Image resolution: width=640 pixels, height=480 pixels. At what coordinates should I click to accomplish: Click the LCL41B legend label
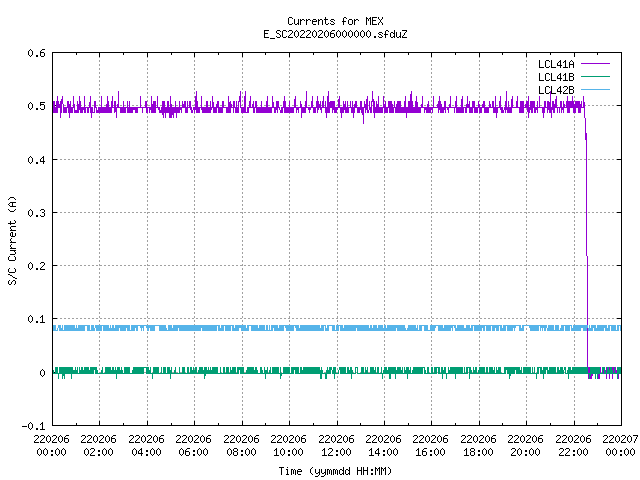pyautogui.click(x=556, y=77)
